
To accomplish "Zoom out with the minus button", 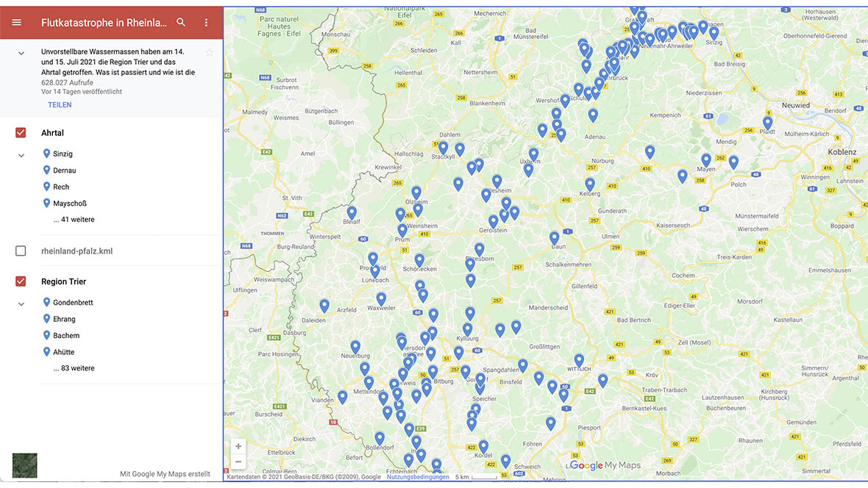I will click(238, 462).
